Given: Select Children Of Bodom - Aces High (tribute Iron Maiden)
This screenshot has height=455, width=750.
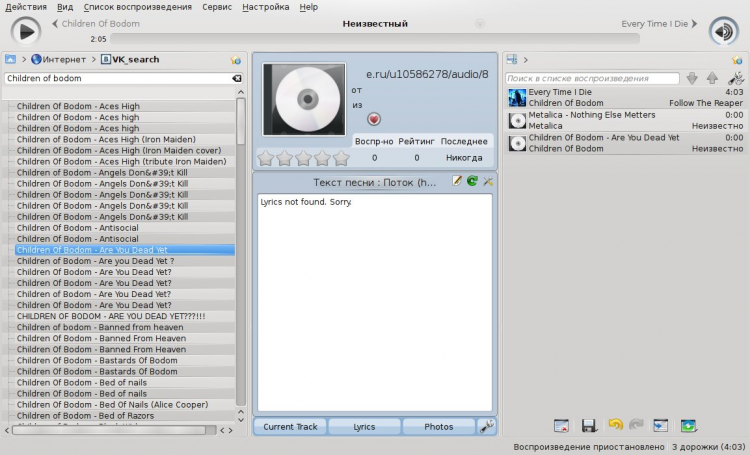Looking at the screenshot, I should tap(121, 161).
